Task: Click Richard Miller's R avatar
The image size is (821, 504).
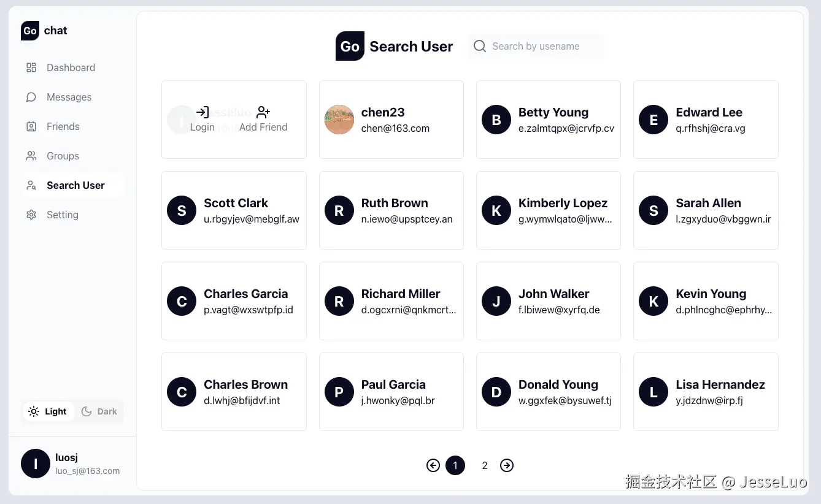Action: point(339,301)
